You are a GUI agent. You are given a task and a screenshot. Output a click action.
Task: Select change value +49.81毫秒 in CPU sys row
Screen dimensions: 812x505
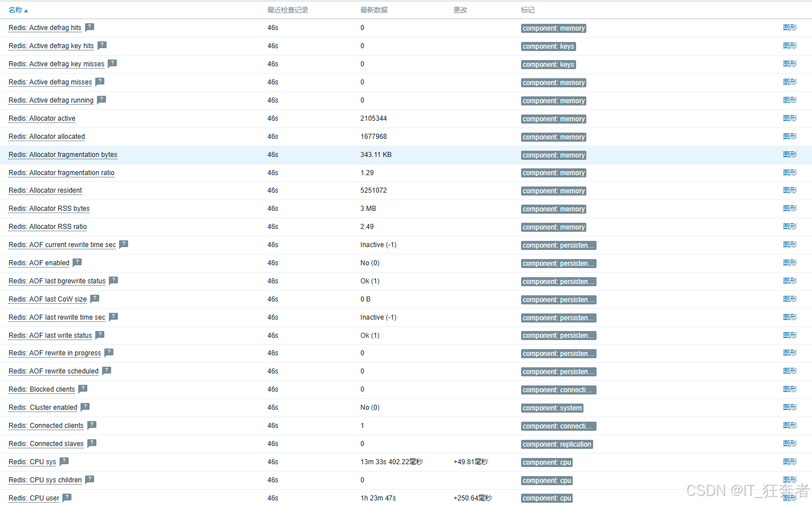(x=471, y=462)
